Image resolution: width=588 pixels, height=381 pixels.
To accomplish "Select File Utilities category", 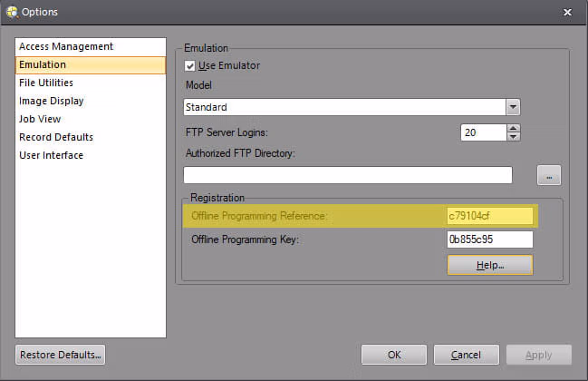I will (x=46, y=83).
